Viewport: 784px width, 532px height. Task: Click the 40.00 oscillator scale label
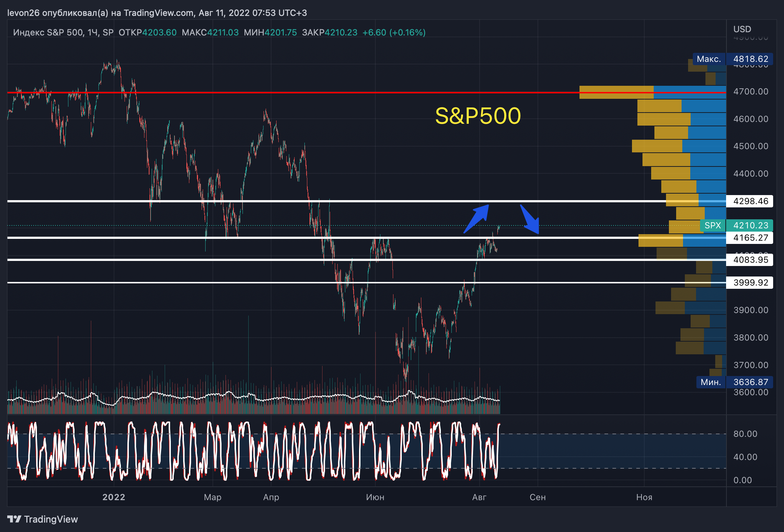[x=745, y=457]
